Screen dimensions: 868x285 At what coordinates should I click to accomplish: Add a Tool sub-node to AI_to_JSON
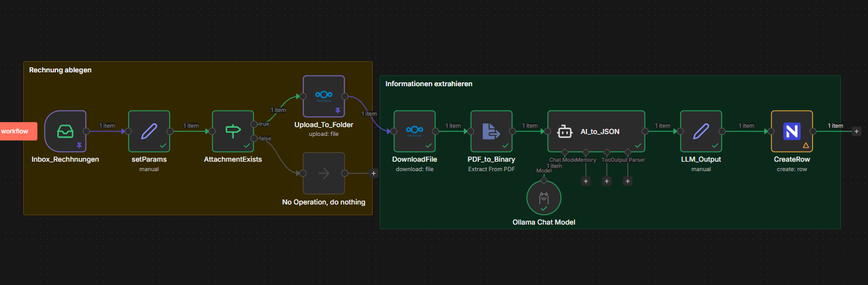(x=607, y=181)
